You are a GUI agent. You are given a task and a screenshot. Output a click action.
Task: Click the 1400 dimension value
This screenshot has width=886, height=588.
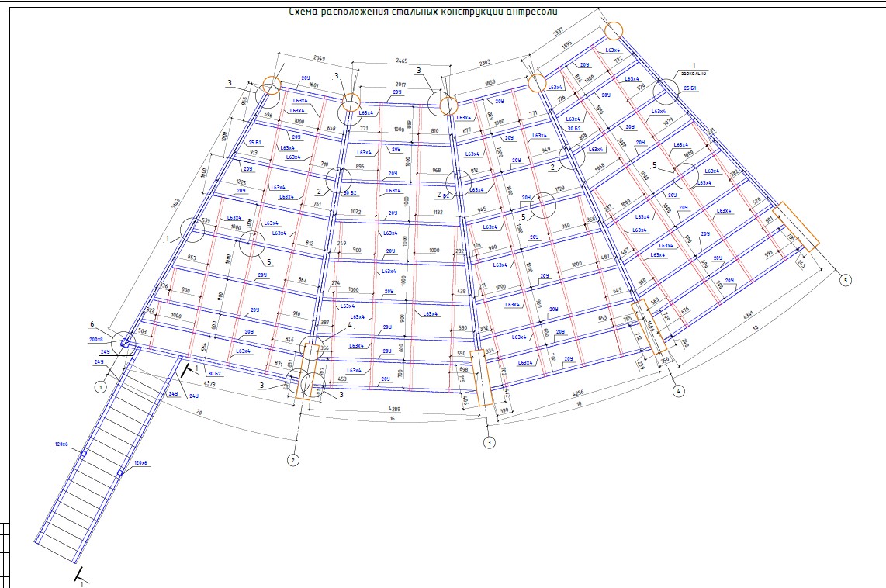coord(650,326)
